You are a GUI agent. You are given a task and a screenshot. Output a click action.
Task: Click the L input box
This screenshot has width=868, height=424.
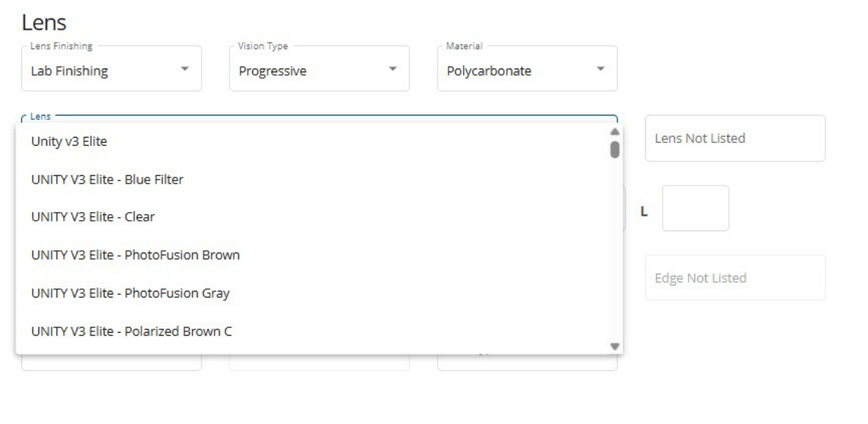pos(695,208)
